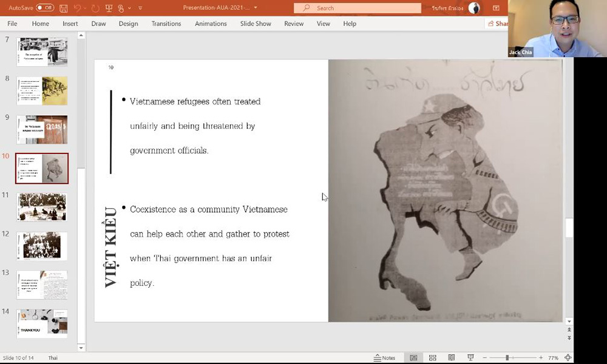
Task: Click the zoom out minus button
Action: [484, 358]
